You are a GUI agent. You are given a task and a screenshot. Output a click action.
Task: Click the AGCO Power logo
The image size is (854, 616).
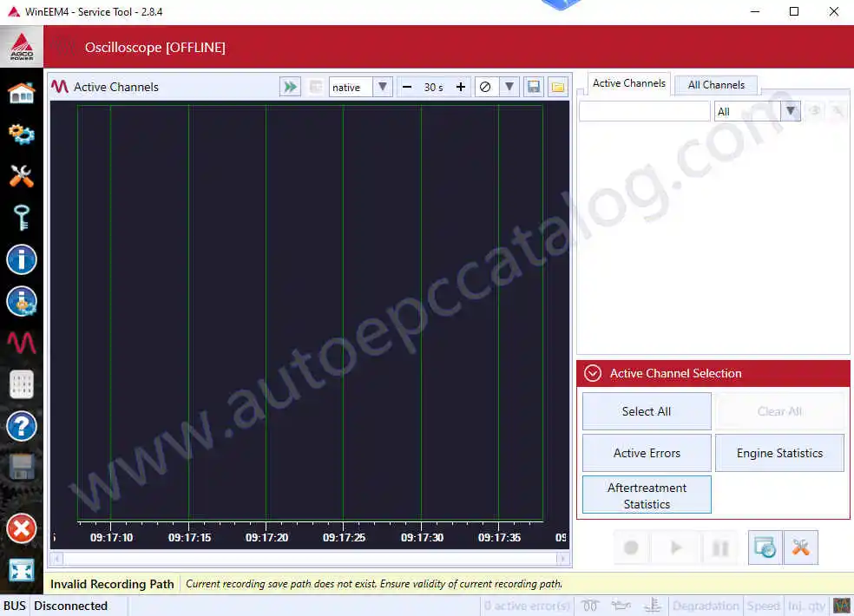(22, 47)
